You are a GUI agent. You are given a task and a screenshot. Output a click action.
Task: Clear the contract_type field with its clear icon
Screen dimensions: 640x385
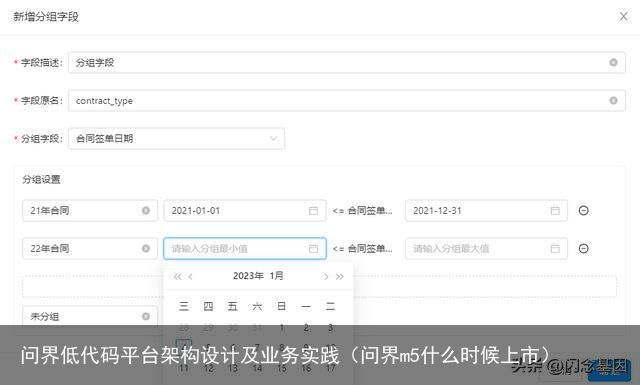coord(613,100)
